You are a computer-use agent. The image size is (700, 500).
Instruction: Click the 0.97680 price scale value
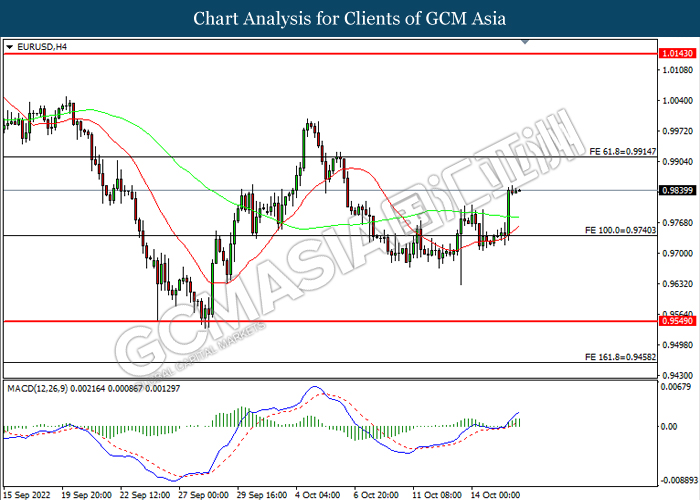[x=678, y=223]
